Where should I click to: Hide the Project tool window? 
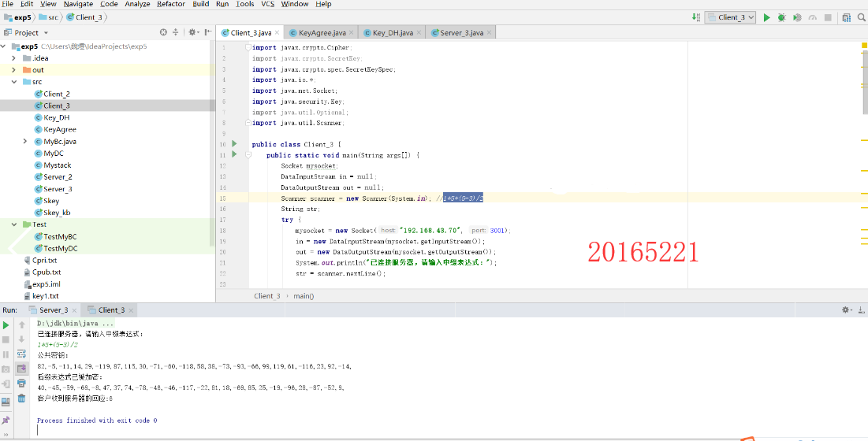point(207,32)
